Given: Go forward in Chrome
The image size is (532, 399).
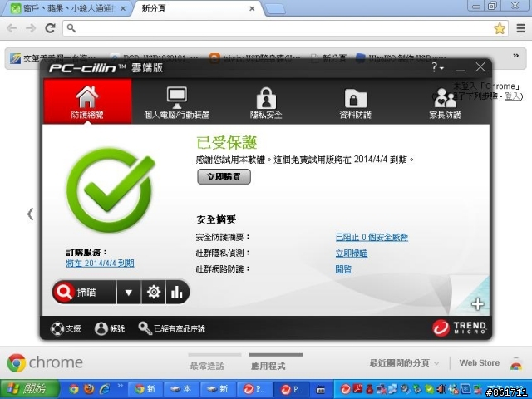Looking at the screenshot, I should [31, 28].
